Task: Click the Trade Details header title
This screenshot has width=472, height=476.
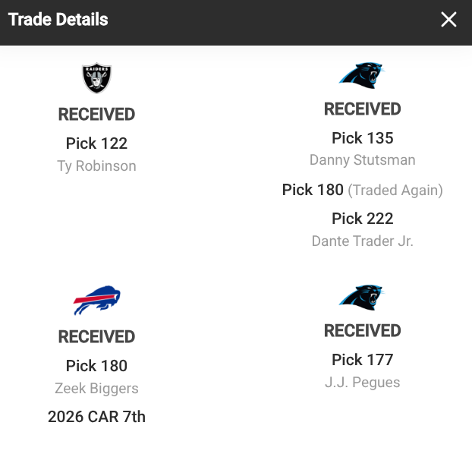Action: point(58,20)
